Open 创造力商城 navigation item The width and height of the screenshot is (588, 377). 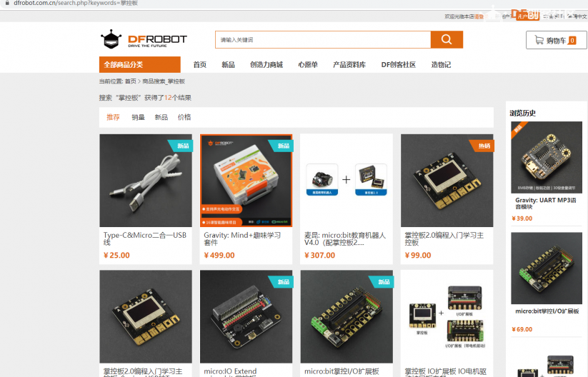point(266,64)
